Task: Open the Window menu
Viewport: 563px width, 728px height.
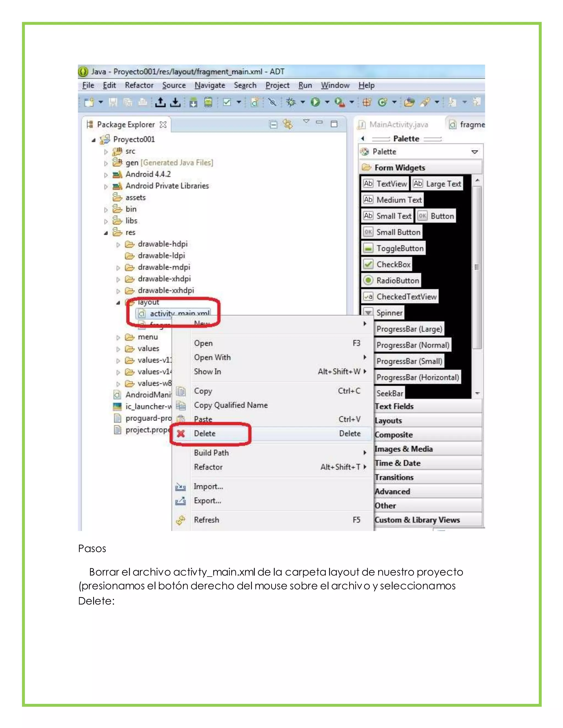Action: click(x=335, y=85)
